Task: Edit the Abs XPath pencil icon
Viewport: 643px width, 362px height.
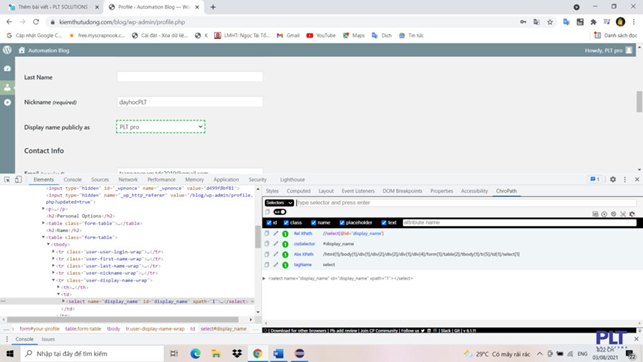Action: pos(276,254)
